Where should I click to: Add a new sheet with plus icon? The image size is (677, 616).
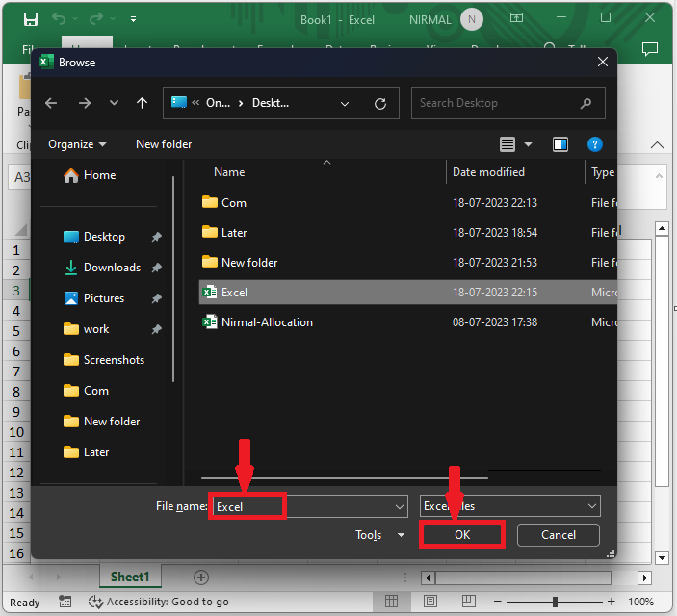coord(201,577)
